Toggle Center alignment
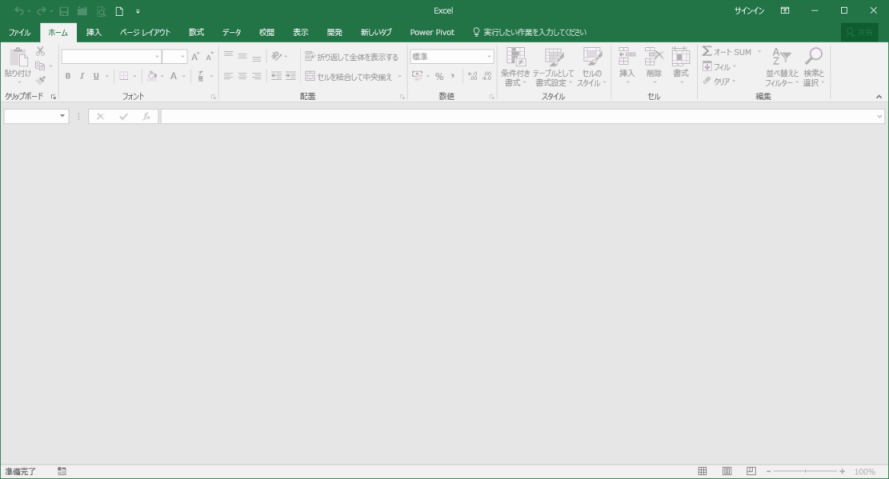The width and height of the screenshot is (889, 479). (x=243, y=76)
